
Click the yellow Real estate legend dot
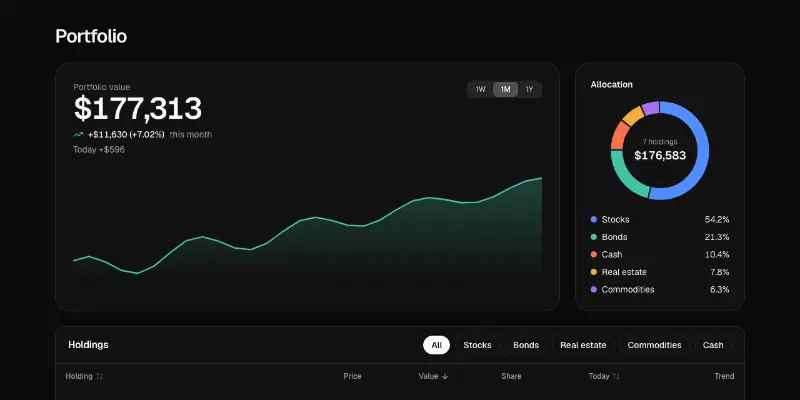[x=593, y=272]
